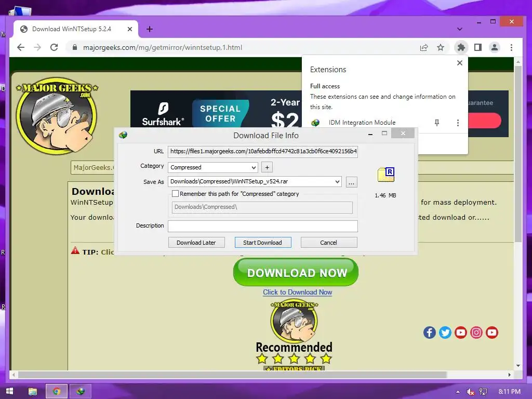Minimize the Download File Info dialog
Image resolution: width=532 pixels, height=399 pixels.
coord(370,135)
